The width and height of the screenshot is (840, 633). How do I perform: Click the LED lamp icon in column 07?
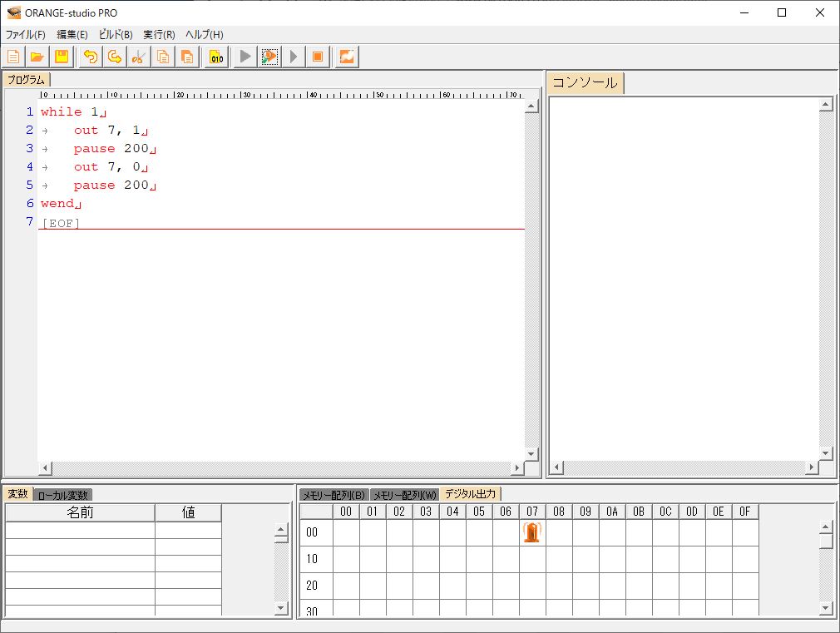[x=532, y=532]
